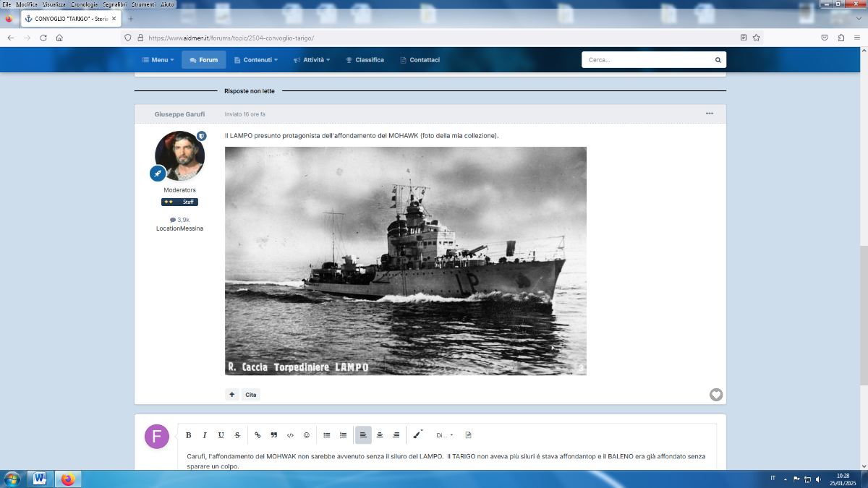Expand the Menu dropdown in navigation bar

(x=158, y=60)
